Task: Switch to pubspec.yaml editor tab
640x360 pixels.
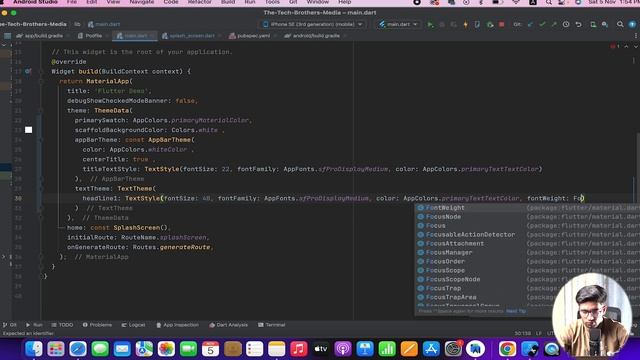Action: (x=253, y=36)
